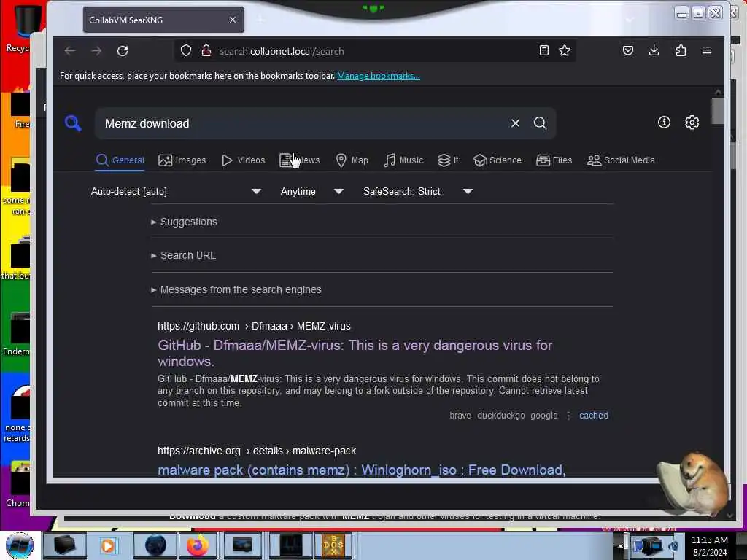The height and width of the screenshot is (560, 747).
Task: Click the volume icon in system tray
Action: [673, 546]
